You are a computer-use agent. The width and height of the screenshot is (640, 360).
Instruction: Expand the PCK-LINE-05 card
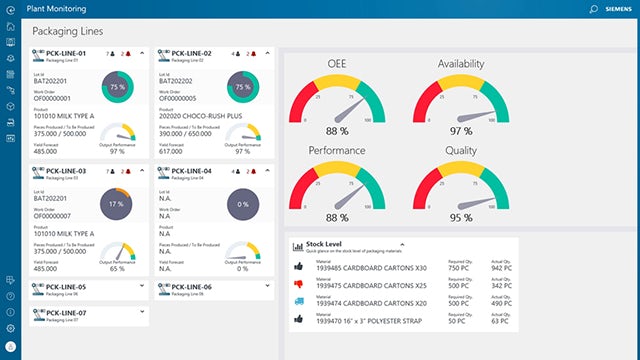[142, 286]
